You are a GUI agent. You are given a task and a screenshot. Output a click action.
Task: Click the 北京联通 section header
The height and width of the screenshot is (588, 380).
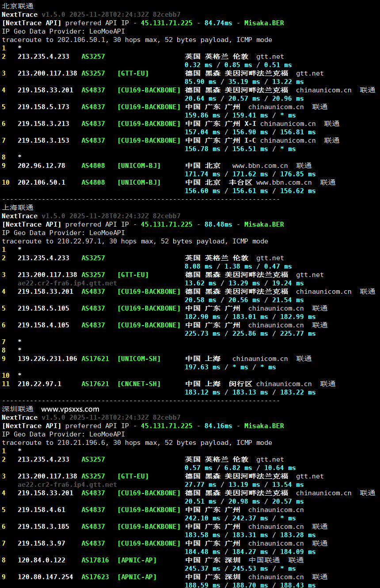13,6
